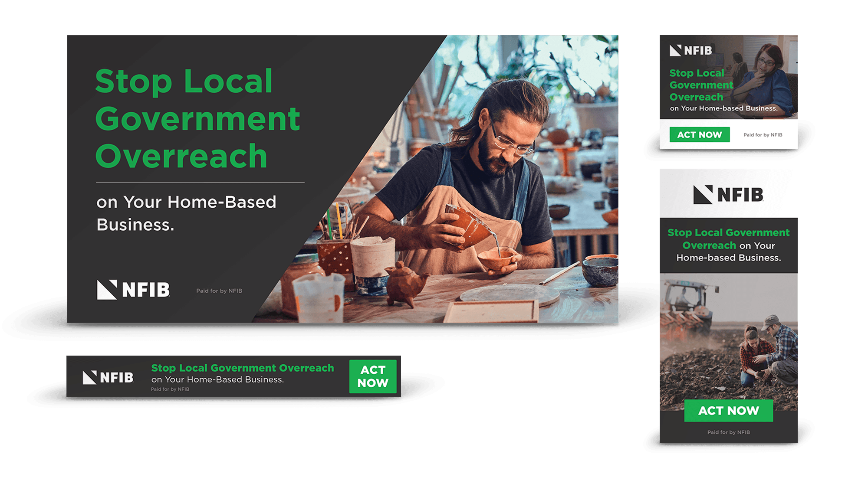Click green headline in skyscraper ad
This screenshot has width=868, height=477.
pyautogui.click(x=728, y=233)
